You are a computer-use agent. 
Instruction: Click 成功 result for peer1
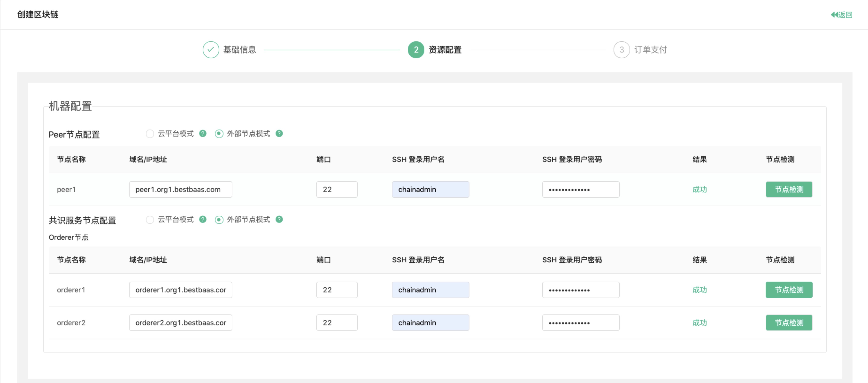point(699,189)
